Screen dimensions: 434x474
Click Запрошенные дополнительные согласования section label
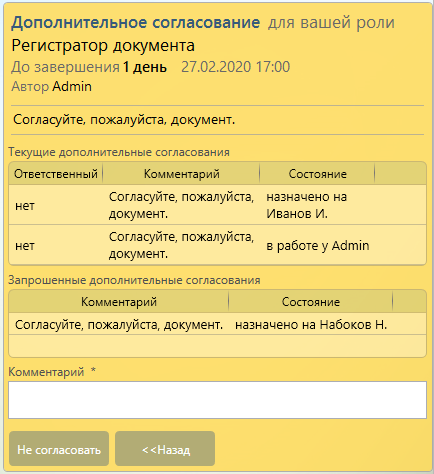134,280
